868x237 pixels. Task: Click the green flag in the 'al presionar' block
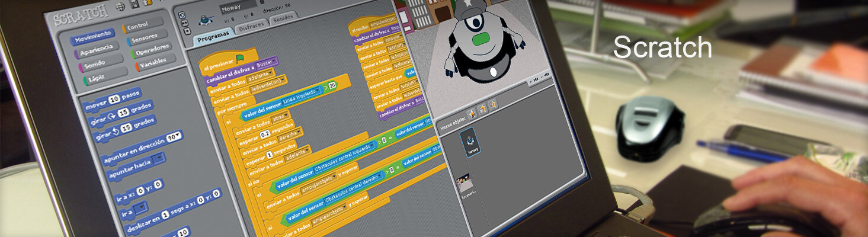(x=240, y=58)
